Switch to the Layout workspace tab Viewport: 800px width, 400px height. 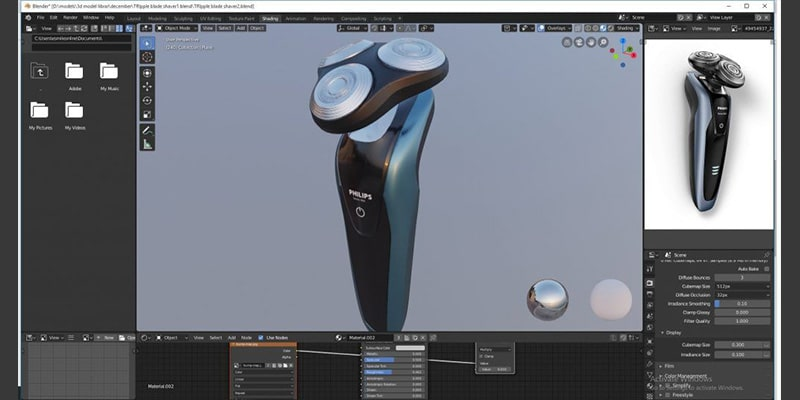click(134, 19)
